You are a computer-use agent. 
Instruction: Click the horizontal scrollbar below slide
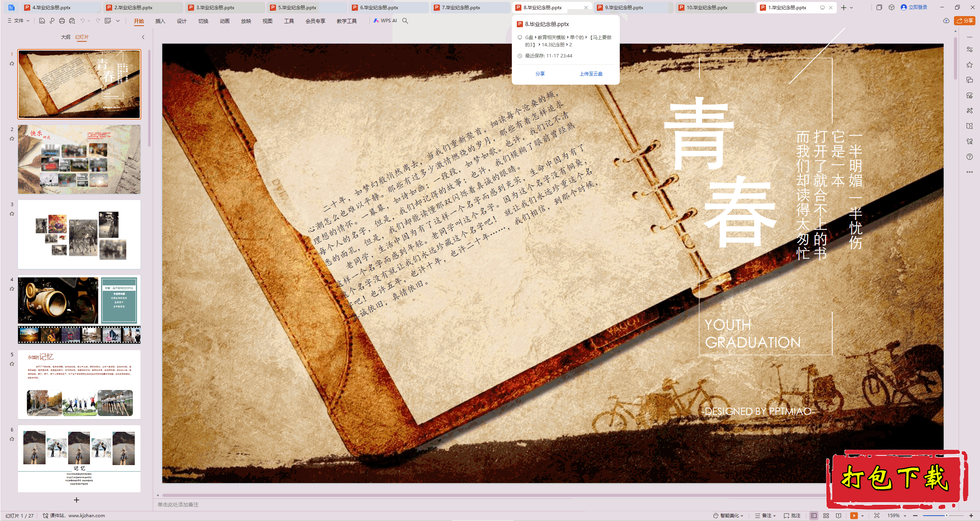point(494,495)
